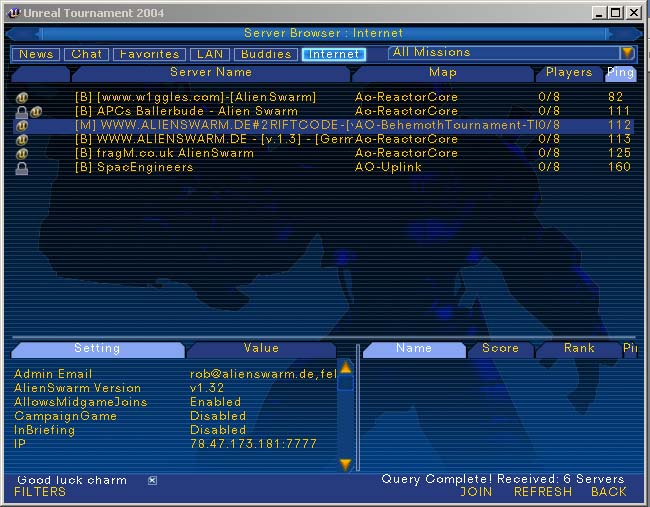Click the UT icon beside fragM.co.uk server
The image size is (650, 507).
[22, 154]
